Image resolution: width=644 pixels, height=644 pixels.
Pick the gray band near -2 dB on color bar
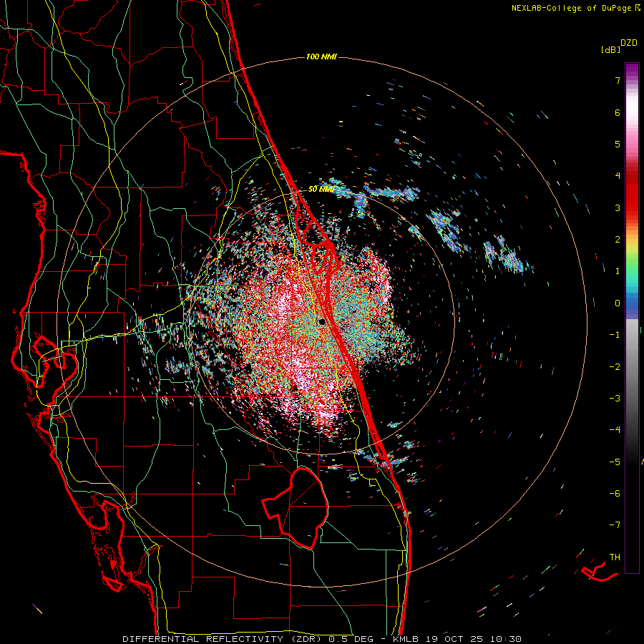[x=632, y=367]
